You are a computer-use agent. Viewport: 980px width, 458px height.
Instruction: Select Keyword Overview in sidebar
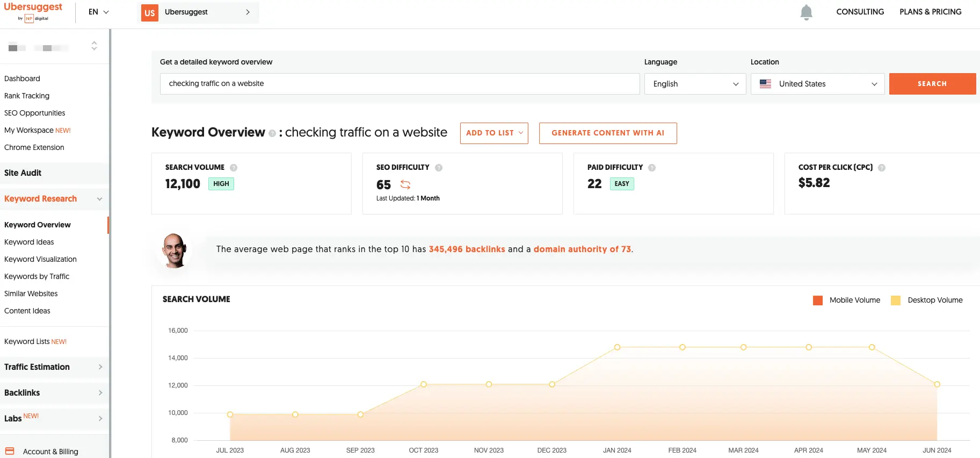pyautogui.click(x=38, y=225)
